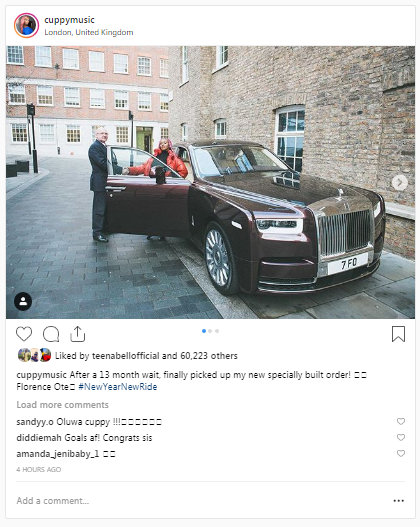Open cuppymusic profile picture

[27, 26]
